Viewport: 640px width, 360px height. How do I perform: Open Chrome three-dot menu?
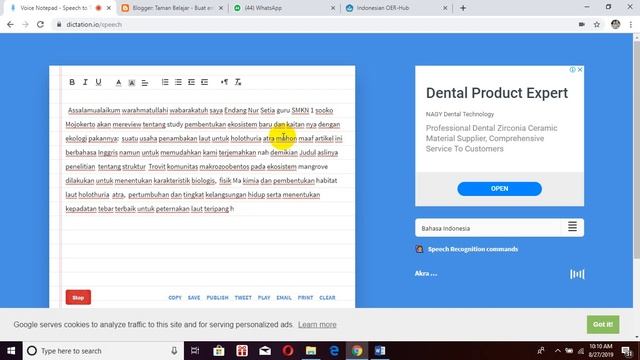tap(631, 24)
